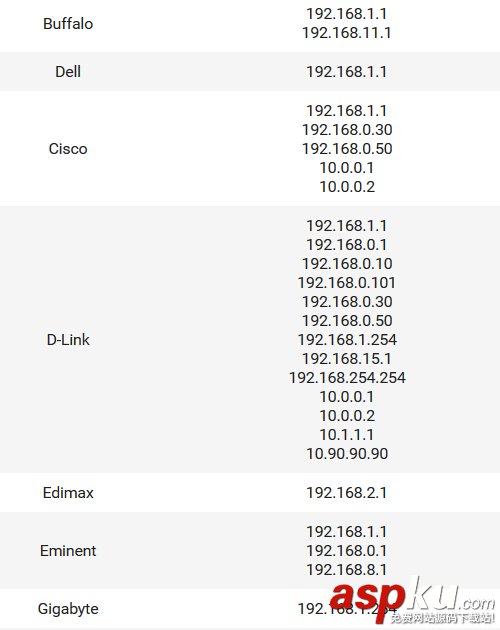Click the Edimax brand name

(x=68, y=493)
